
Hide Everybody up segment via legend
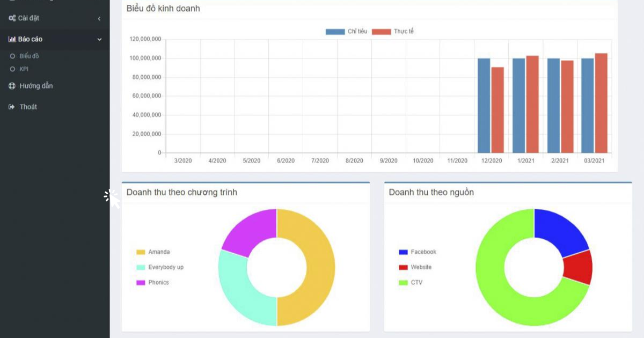point(160,267)
